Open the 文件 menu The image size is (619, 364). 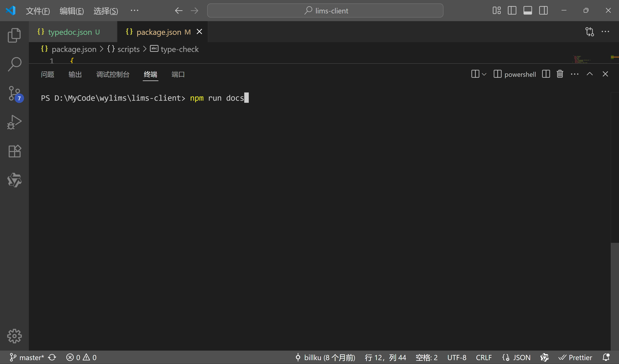(x=38, y=10)
